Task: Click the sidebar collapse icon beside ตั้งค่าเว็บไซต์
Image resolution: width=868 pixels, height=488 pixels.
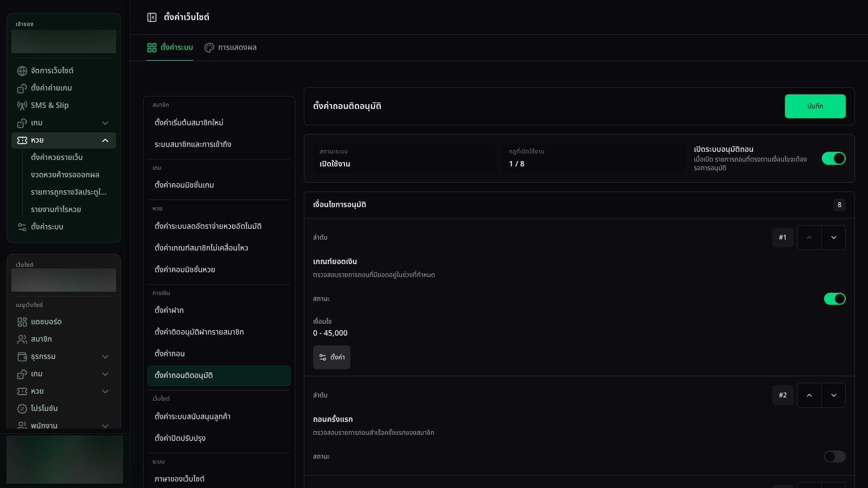Action: [x=152, y=17]
